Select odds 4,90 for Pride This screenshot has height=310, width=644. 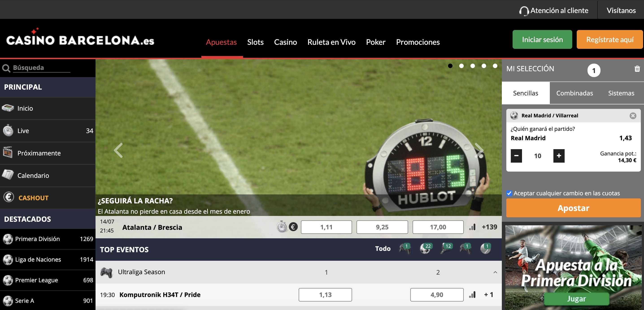[437, 295]
